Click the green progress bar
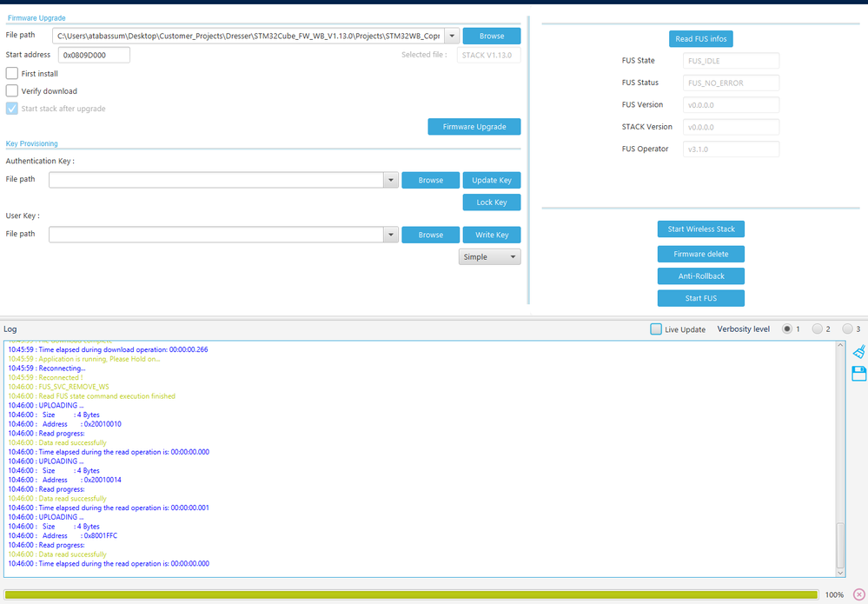 411,594
